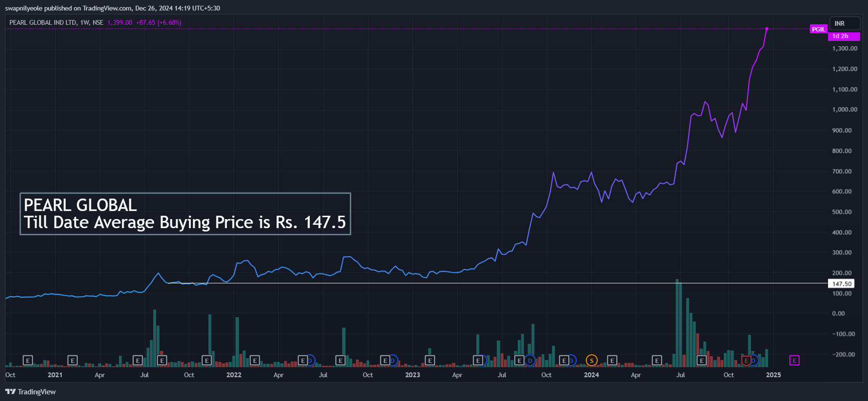868x401 pixels.
Task: Click the dot at the price line's latest point
Action: pos(767,29)
